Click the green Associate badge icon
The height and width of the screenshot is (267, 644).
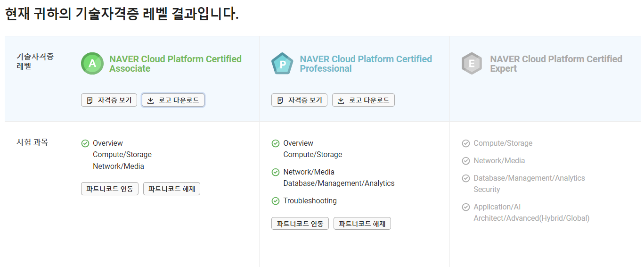(92, 64)
